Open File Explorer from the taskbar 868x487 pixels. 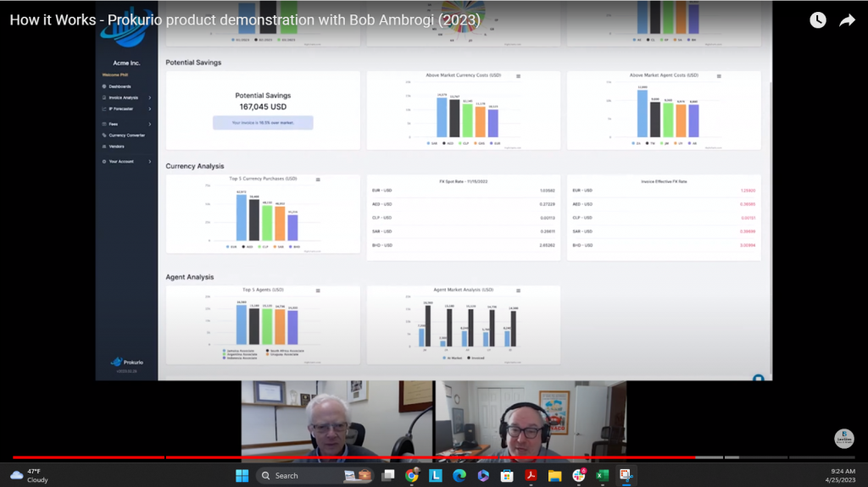click(554, 475)
